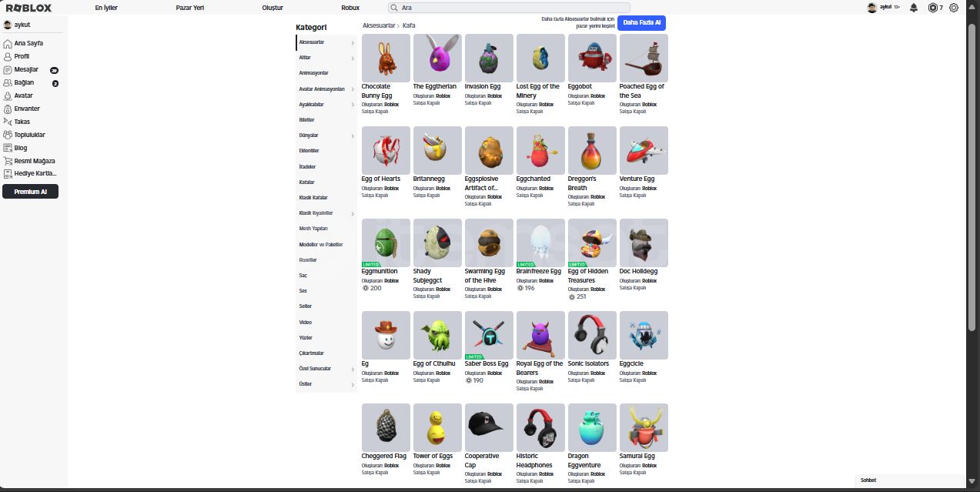Select the Animasyonlar category

[x=314, y=73]
